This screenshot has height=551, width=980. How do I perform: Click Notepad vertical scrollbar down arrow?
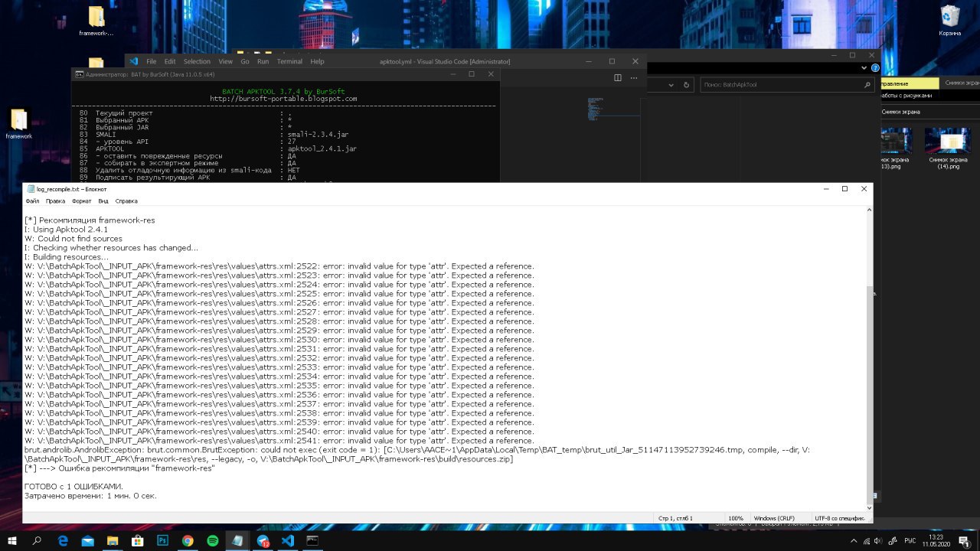[868, 507]
